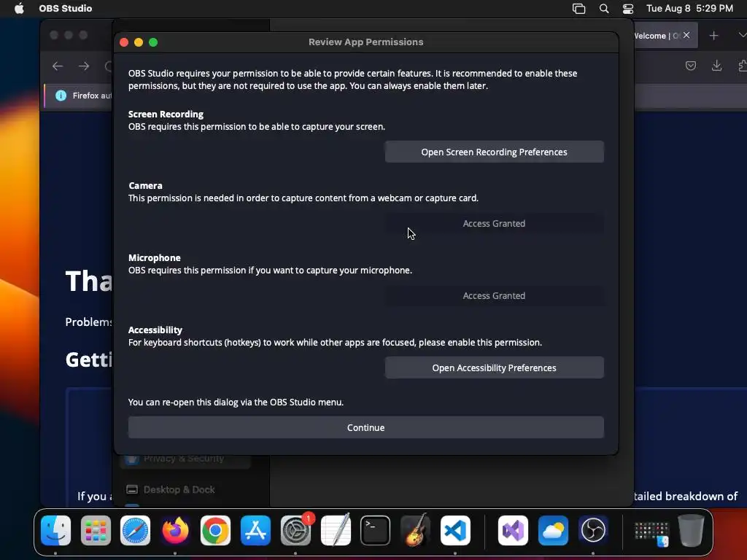Open Launchpad from the Dock

(x=96, y=530)
